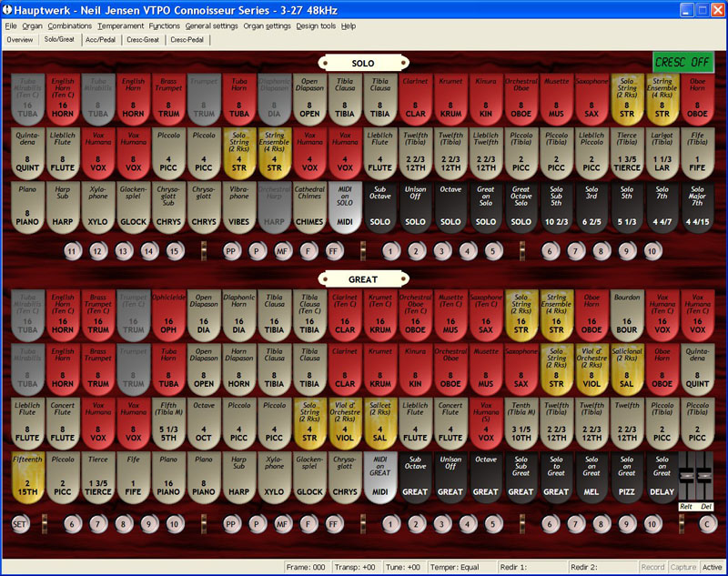Viewport: 728px width, 576px height.
Task: Toggle the Lieblich Twelfth 2 2/3 stop
Action: (486, 153)
